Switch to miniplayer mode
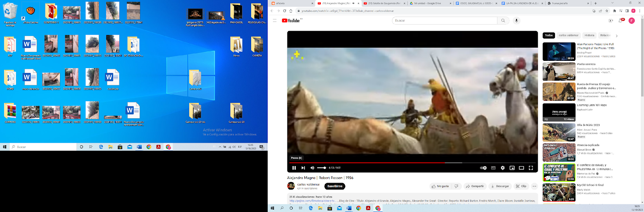Image resolution: width=644 pixels, height=212 pixels. (512, 168)
